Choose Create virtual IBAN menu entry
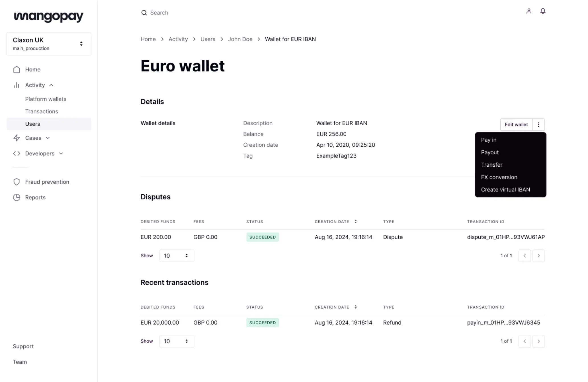The height and width of the screenshot is (382, 588). point(505,189)
